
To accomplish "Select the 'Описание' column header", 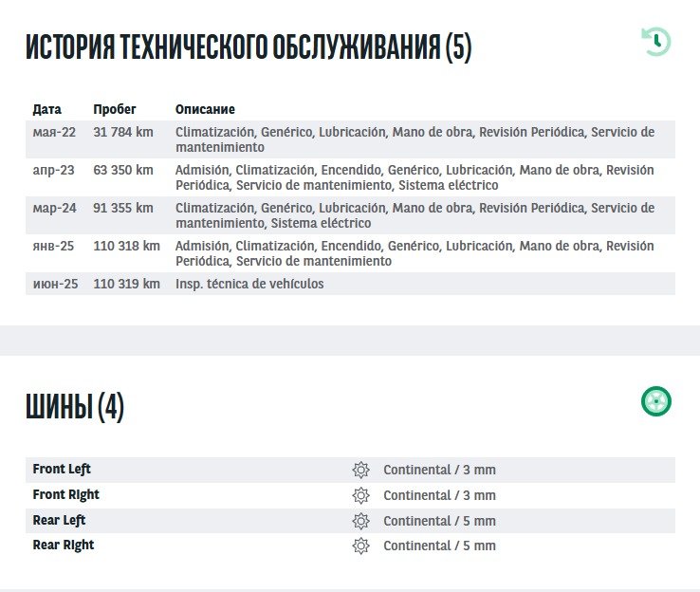I will 205,110.
